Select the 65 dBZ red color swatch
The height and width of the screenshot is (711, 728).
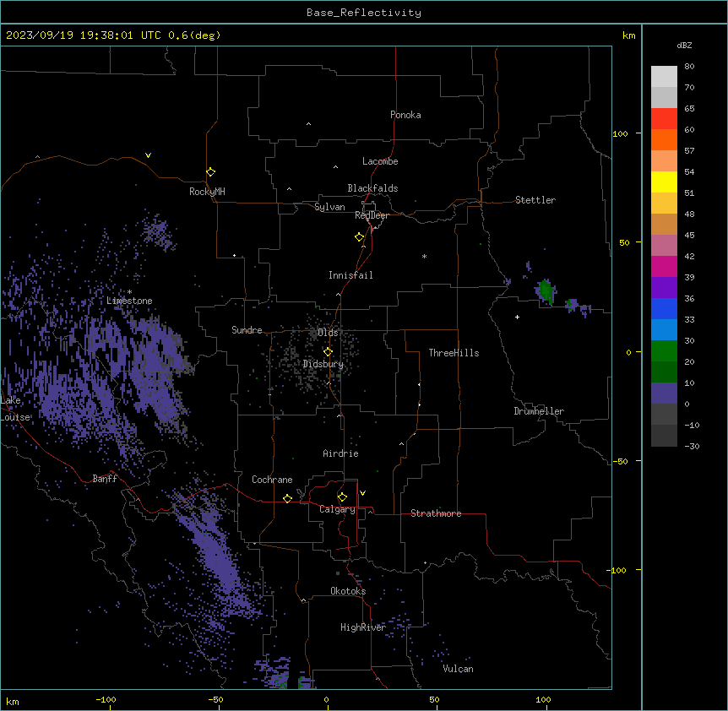click(x=664, y=119)
